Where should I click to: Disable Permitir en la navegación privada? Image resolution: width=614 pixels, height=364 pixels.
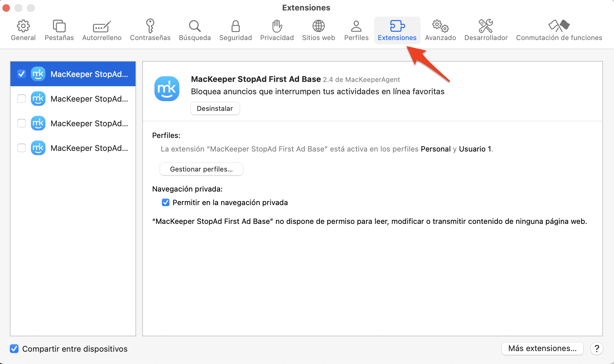point(166,202)
